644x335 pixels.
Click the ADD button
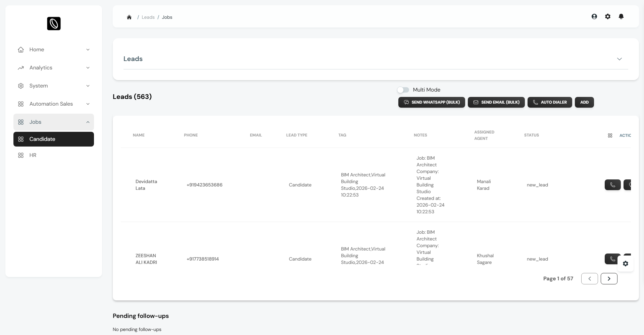pos(584,102)
